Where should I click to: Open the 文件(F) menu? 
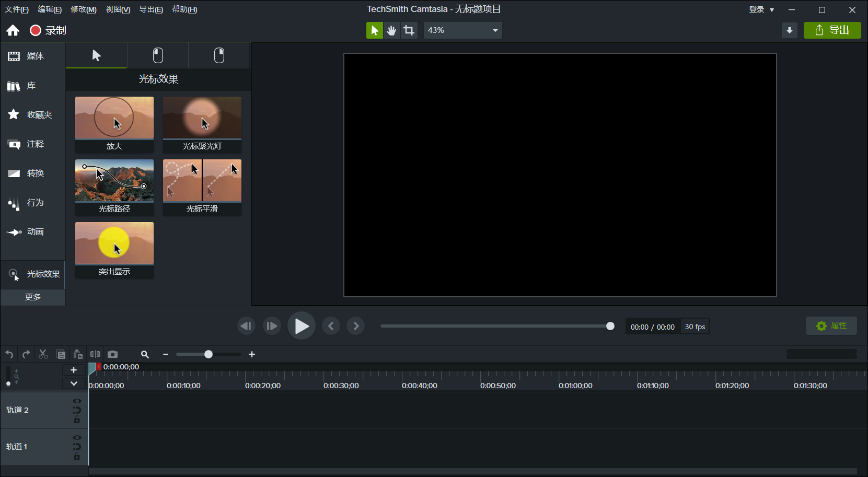tap(16, 9)
